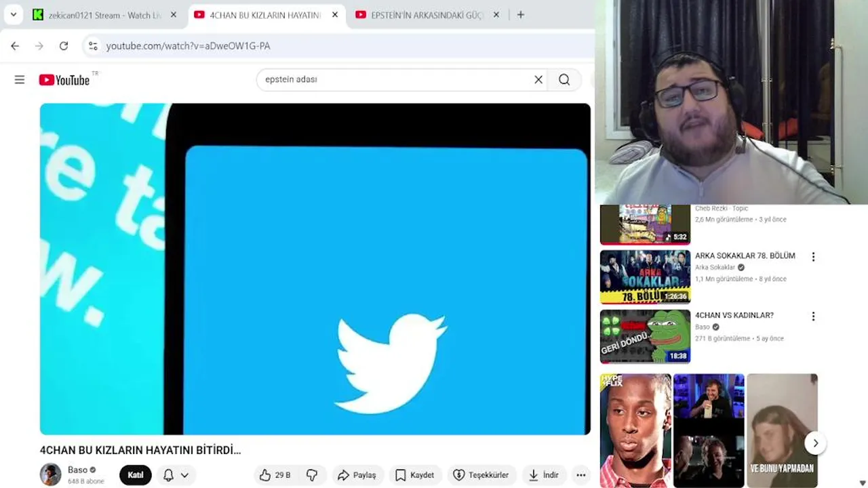Switch to EPSTEİN'İN ARKASINDAKİ GÜÇ tab

pos(427,15)
